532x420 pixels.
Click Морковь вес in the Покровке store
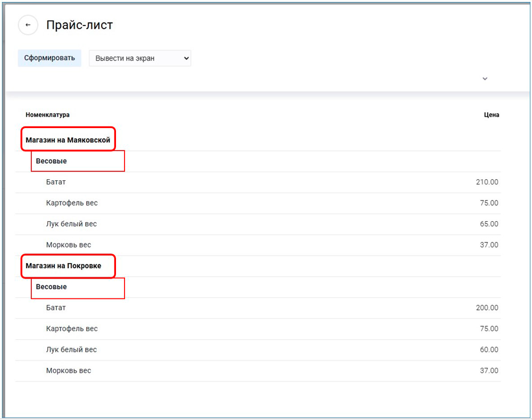pos(68,371)
